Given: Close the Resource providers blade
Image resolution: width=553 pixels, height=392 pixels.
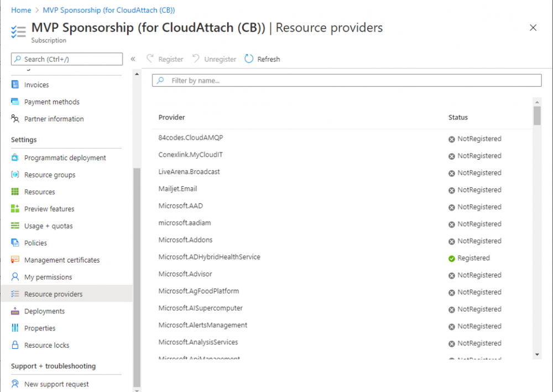Looking at the screenshot, I should 533,28.
